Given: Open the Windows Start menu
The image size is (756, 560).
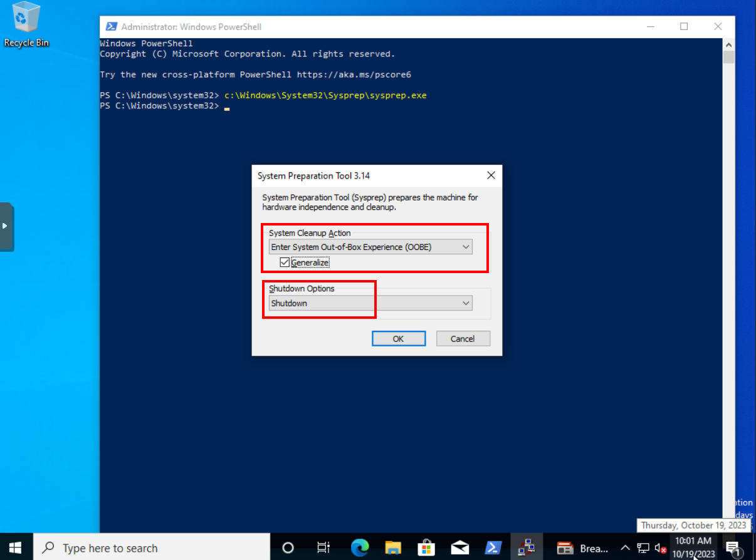Looking at the screenshot, I should [x=15, y=547].
